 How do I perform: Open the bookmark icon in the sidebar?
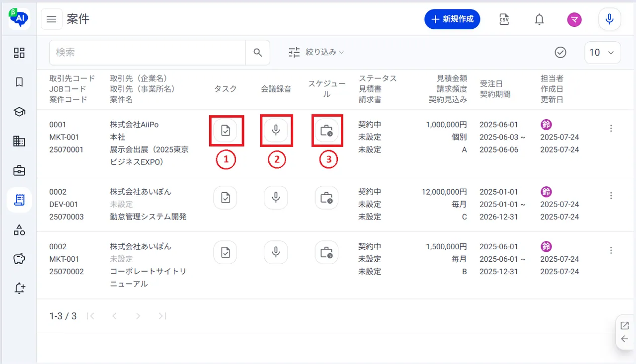(x=19, y=82)
